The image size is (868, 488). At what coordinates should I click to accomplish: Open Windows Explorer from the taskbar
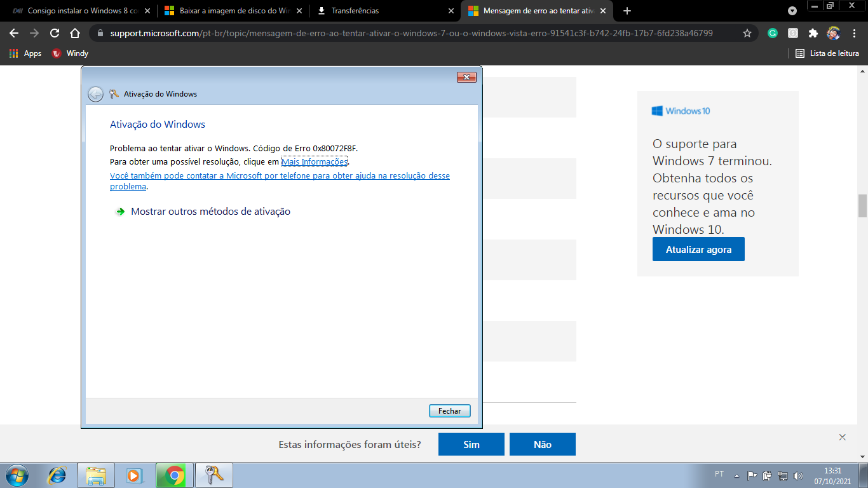pos(96,475)
